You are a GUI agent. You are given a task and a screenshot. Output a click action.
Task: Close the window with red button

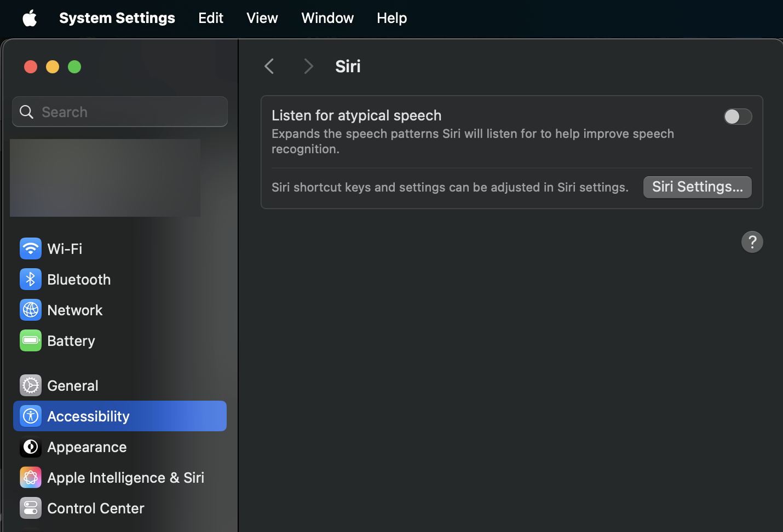(x=31, y=67)
